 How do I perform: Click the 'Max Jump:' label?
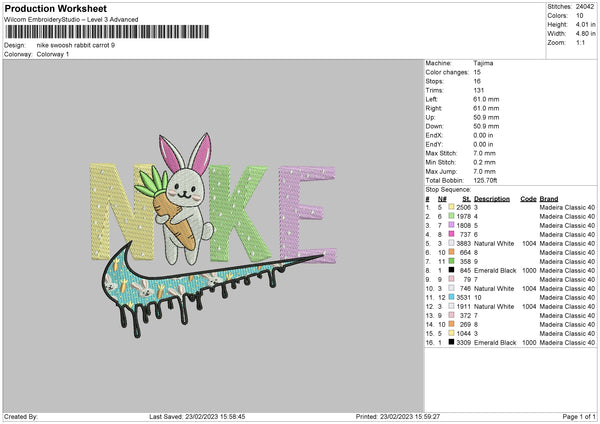(x=442, y=171)
